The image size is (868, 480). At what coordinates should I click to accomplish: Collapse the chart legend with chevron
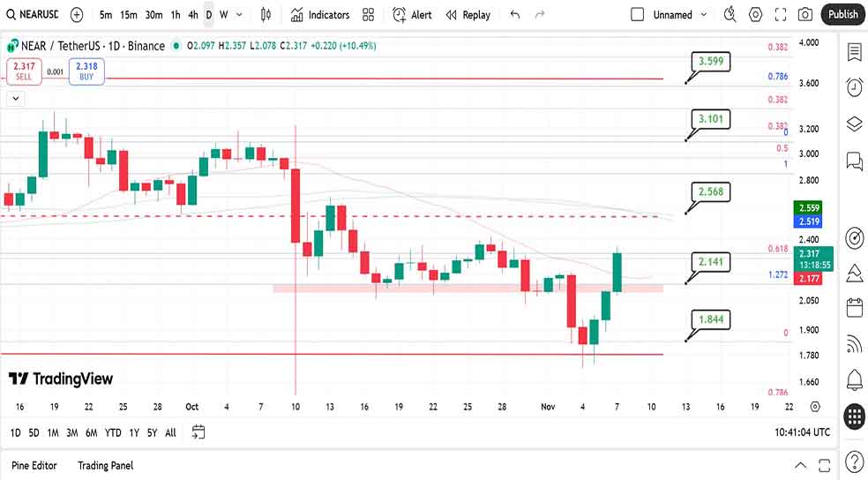pos(15,99)
